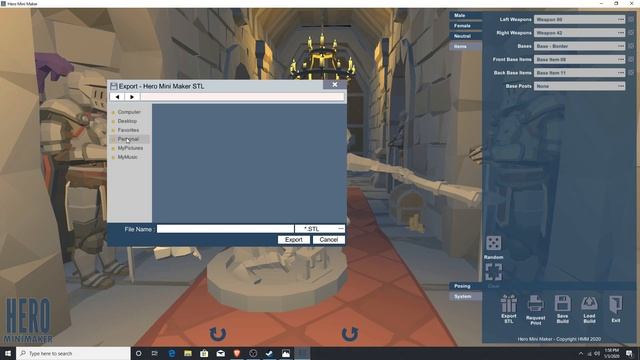Open Task View on the taskbar
640x360 pixels.
point(155,353)
